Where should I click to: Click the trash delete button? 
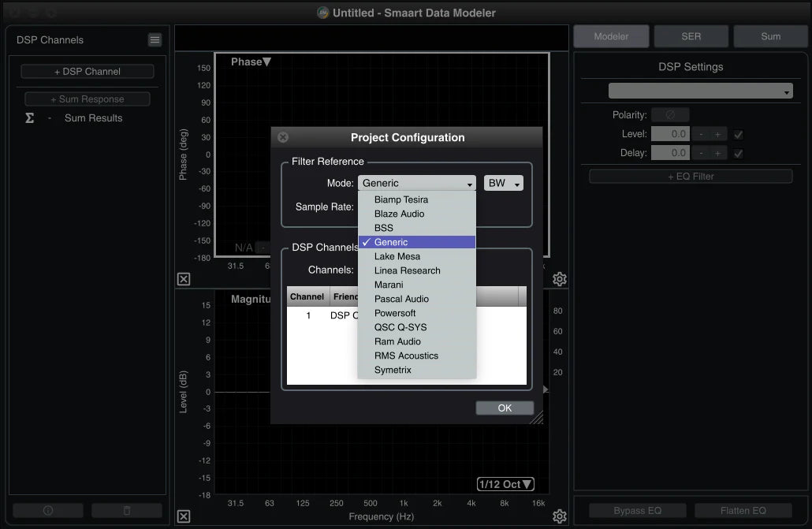pyautogui.click(x=127, y=511)
